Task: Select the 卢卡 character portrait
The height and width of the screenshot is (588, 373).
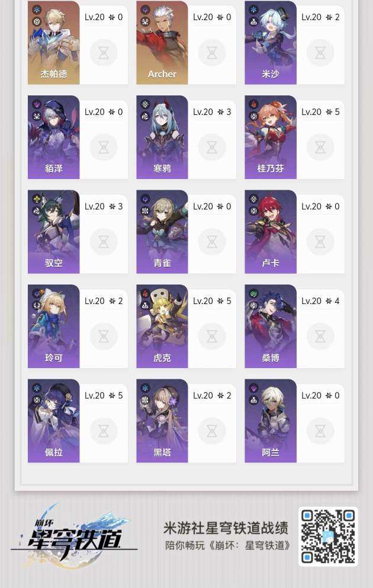Action: (x=271, y=231)
